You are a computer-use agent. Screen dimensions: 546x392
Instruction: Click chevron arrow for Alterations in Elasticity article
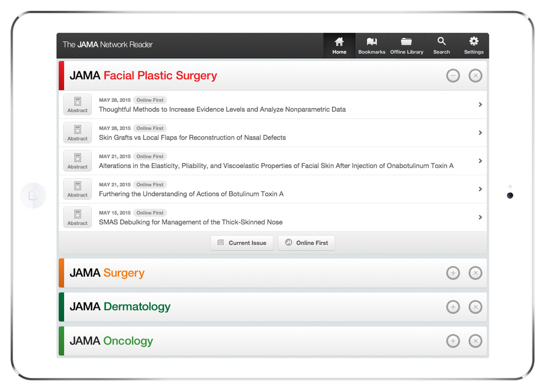pos(480,161)
